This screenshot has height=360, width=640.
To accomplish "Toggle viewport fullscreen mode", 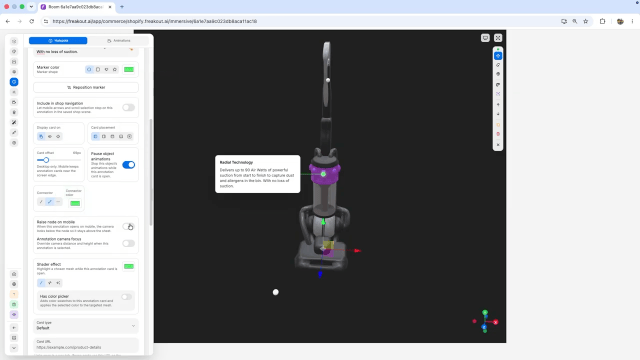I will point(498,38).
